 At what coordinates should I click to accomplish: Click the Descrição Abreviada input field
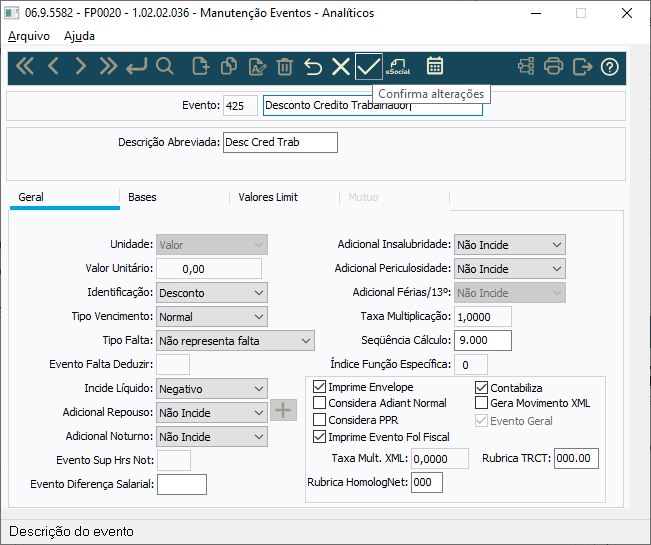pyautogui.click(x=280, y=142)
